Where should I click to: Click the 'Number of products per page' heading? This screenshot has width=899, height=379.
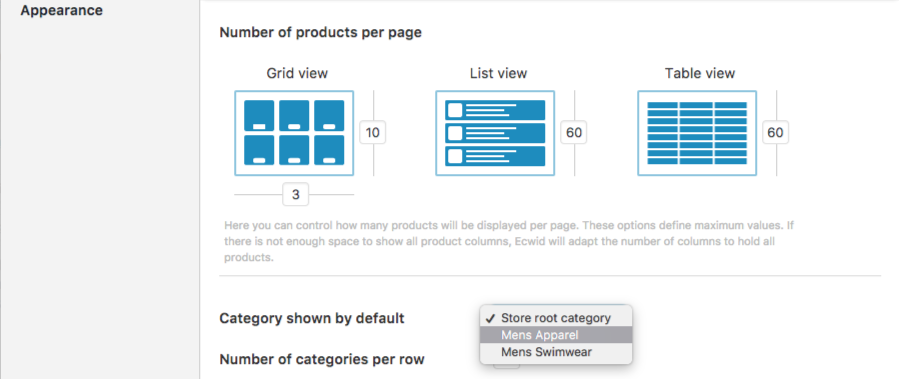[320, 33]
